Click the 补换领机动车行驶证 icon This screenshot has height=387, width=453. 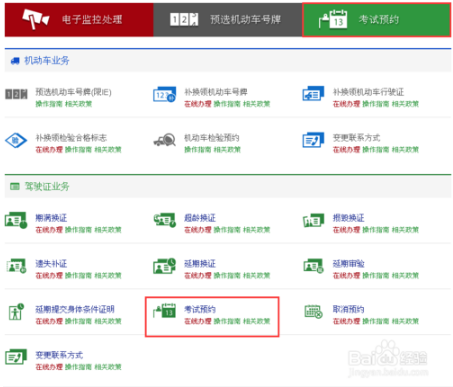pyautogui.click(x=313, y=94)
